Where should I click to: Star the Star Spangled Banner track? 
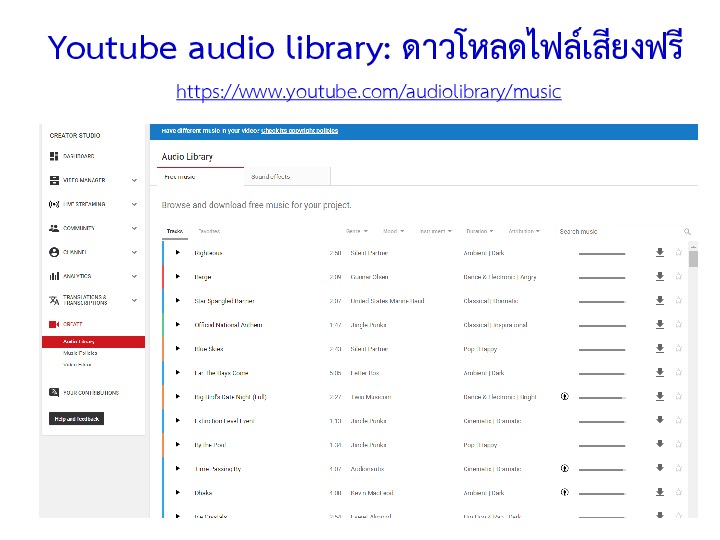coord(679,300)
